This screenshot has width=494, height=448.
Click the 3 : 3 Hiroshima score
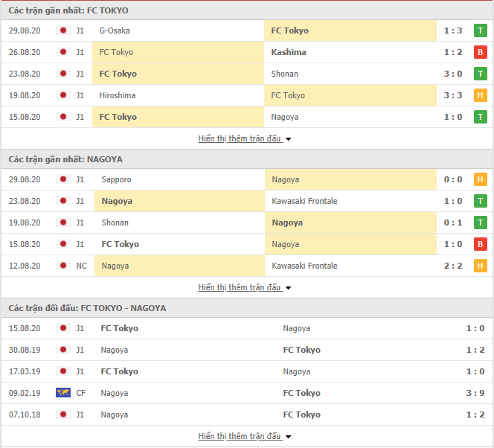453,95
